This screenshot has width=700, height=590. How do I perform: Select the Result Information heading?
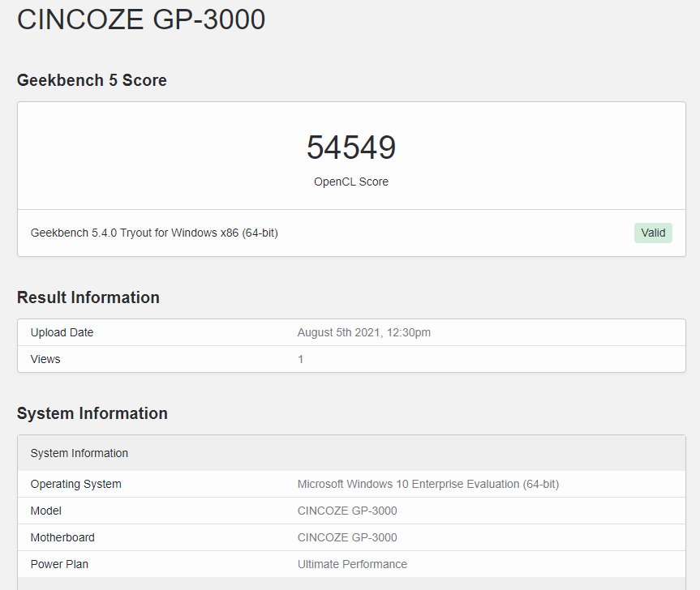coord(88,297)
